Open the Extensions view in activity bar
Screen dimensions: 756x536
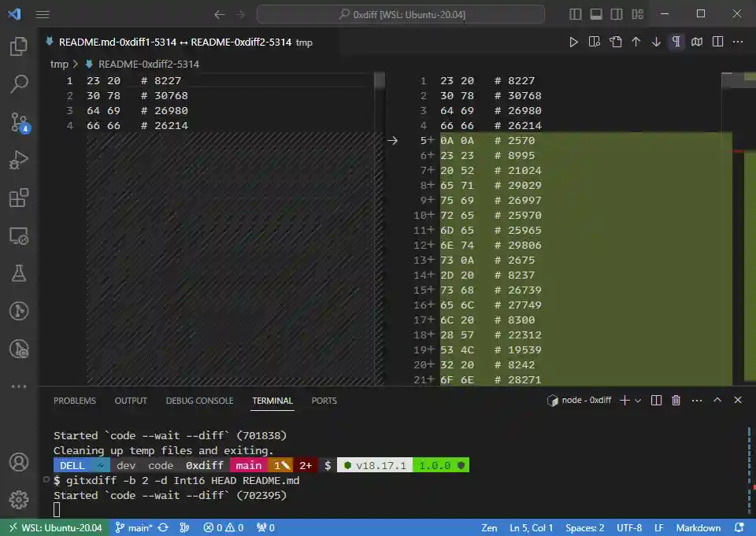(19, 198)
